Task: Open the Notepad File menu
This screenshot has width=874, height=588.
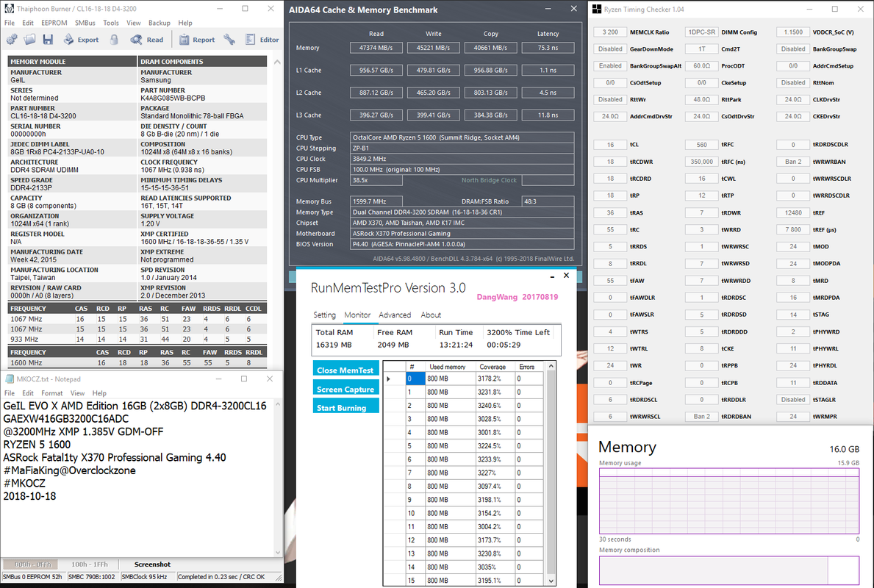Action: 10,393
